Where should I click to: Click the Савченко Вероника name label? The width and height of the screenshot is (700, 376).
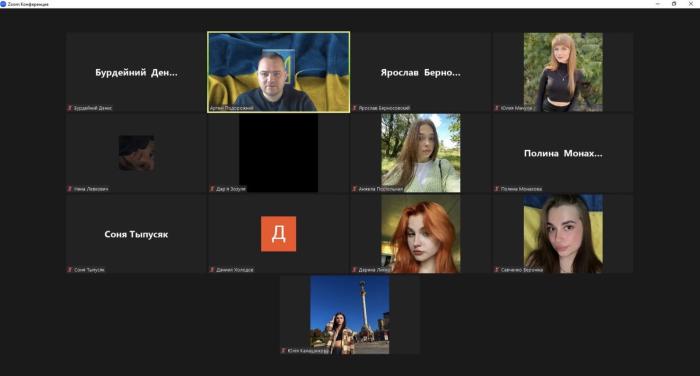[522, 270]
